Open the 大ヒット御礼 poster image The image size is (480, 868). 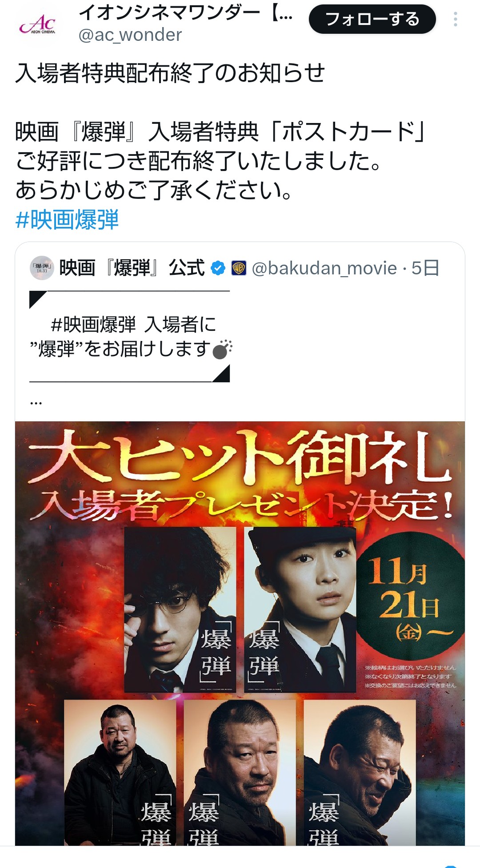point(240,634)
